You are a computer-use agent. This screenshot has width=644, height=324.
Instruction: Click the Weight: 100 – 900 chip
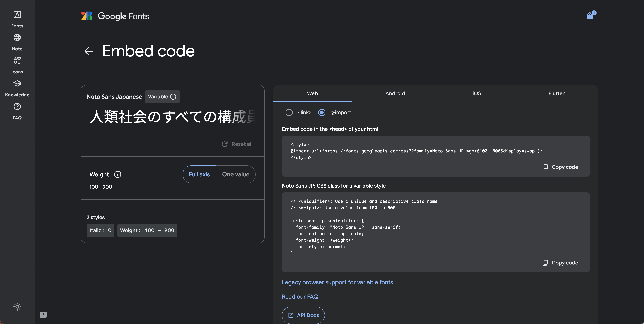(147, 230)
